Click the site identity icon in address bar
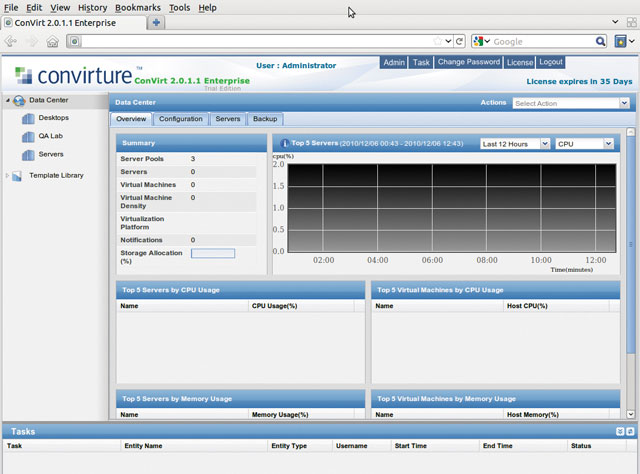Viewport: 640px width, 474px height. coord(74,41)
